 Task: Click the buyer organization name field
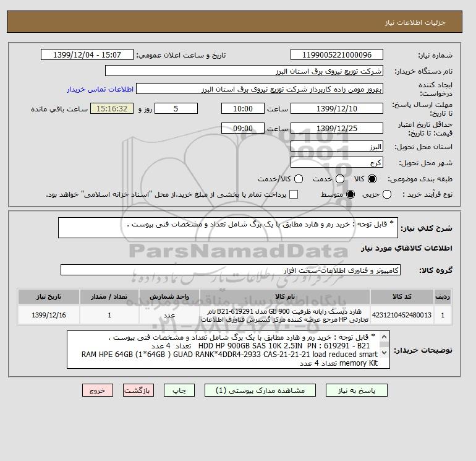coord(244,71)
